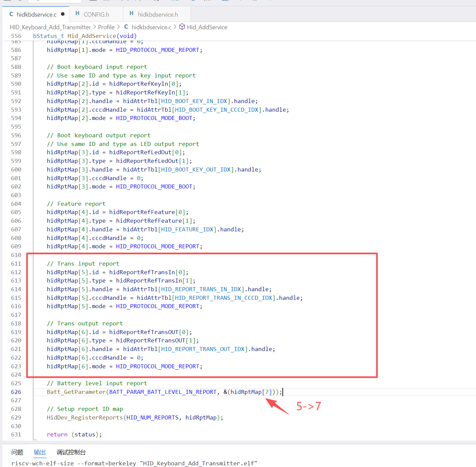
Task: Click comment '// Setup report ID map'
Action: pos(85,409)
